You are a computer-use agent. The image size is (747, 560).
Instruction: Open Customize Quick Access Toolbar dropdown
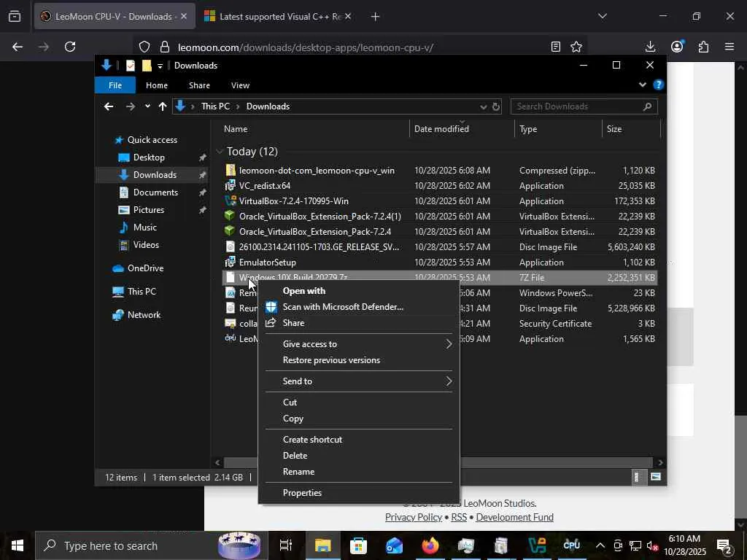click(160, 66)
